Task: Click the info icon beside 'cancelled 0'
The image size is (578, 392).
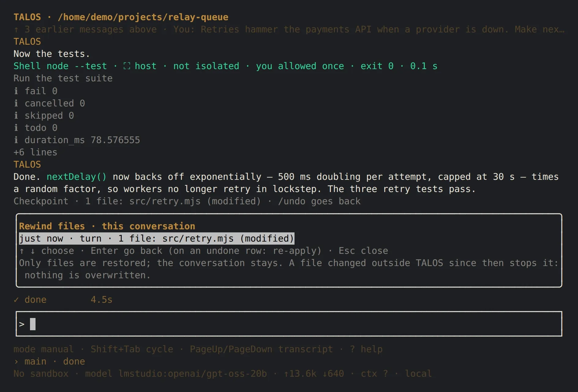Action: point(16,103)
